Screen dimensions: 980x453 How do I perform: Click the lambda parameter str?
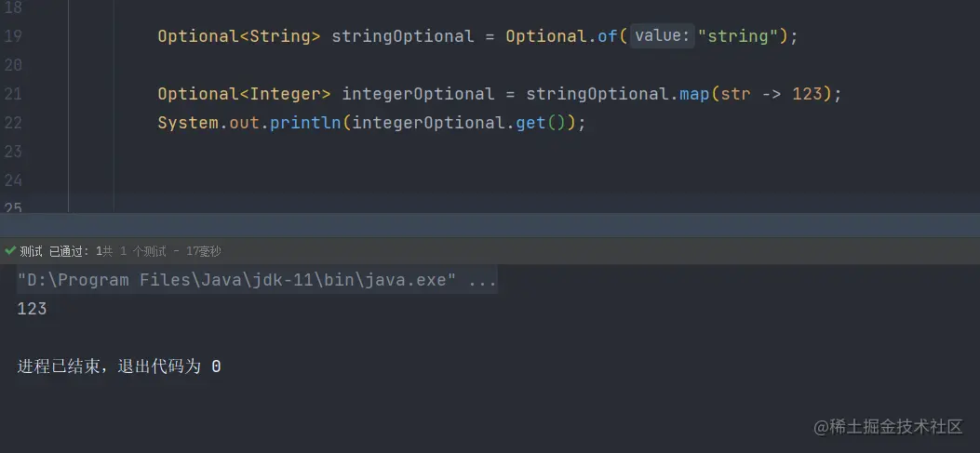point(735,94)
